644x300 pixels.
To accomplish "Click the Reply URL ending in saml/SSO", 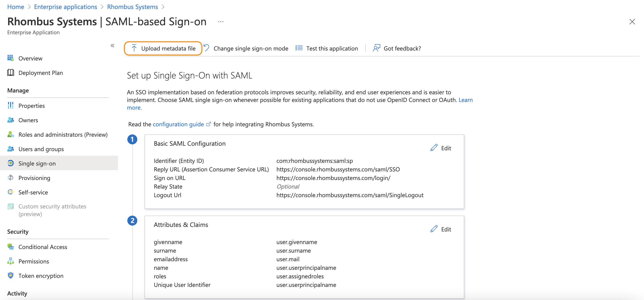I will pos(338,169).
